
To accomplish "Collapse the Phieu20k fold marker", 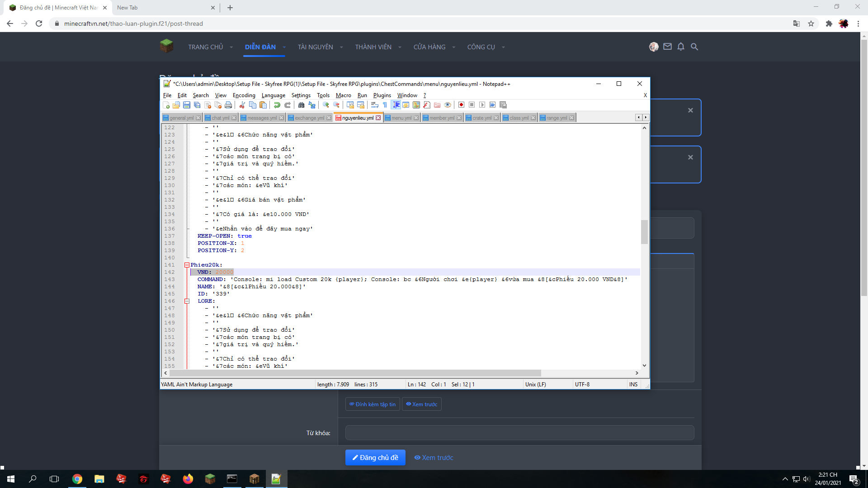I will click(187, 265).
